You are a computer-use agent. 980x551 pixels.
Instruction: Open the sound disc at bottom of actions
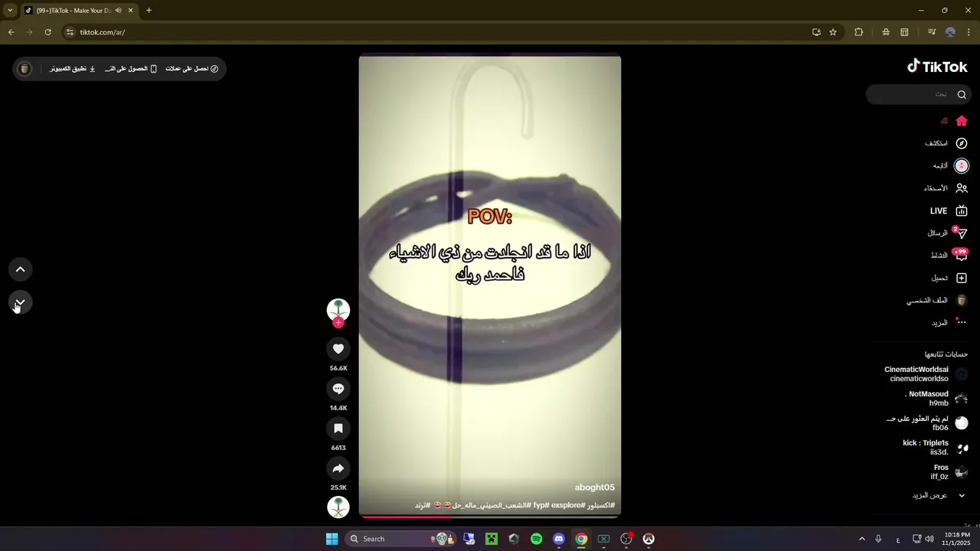338,507
